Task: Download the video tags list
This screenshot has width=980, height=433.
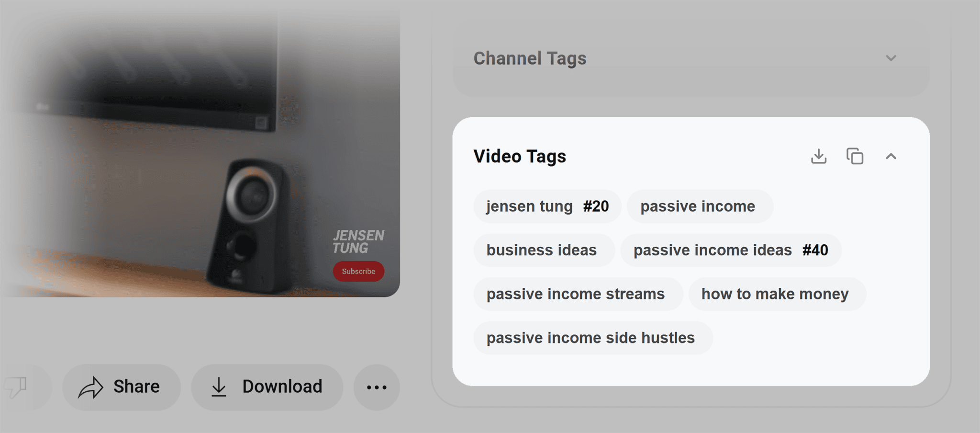Action: (819, 156)
